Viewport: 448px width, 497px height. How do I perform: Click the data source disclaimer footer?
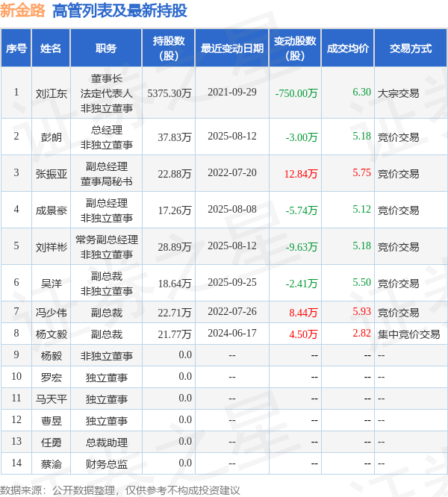tap(120, 490)
